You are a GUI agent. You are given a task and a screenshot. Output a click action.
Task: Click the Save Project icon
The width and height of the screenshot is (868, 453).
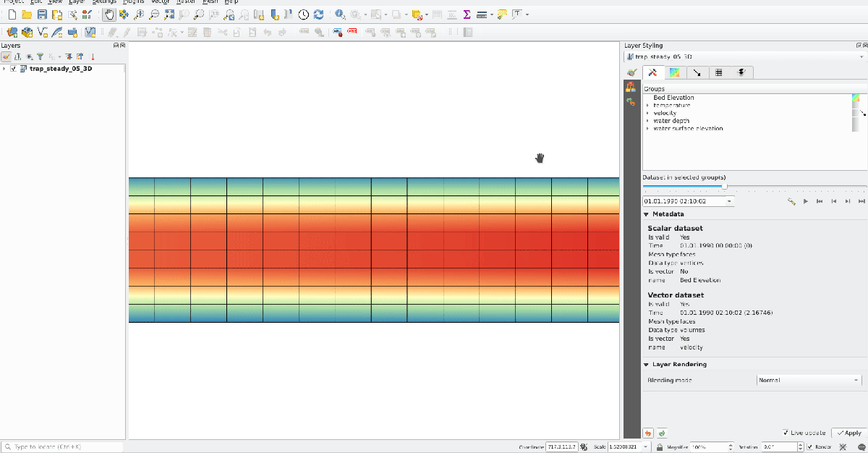click(42, 14)
